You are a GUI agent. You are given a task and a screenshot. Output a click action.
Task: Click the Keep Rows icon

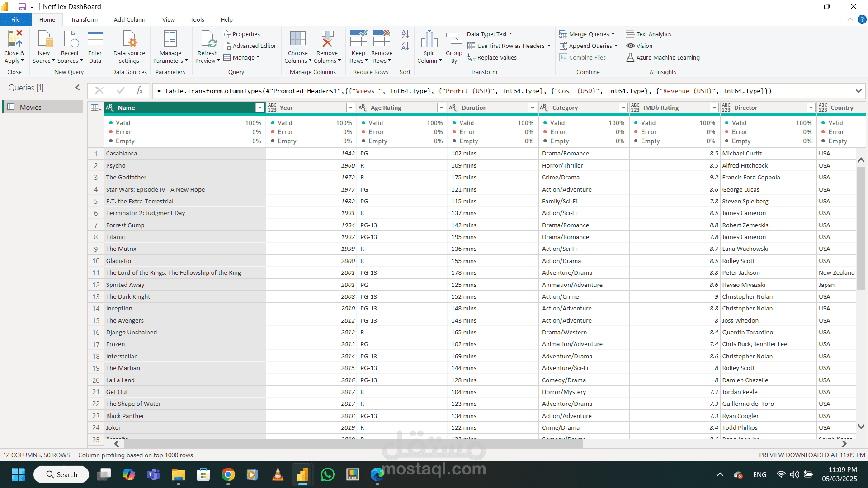tap(358, 39)
